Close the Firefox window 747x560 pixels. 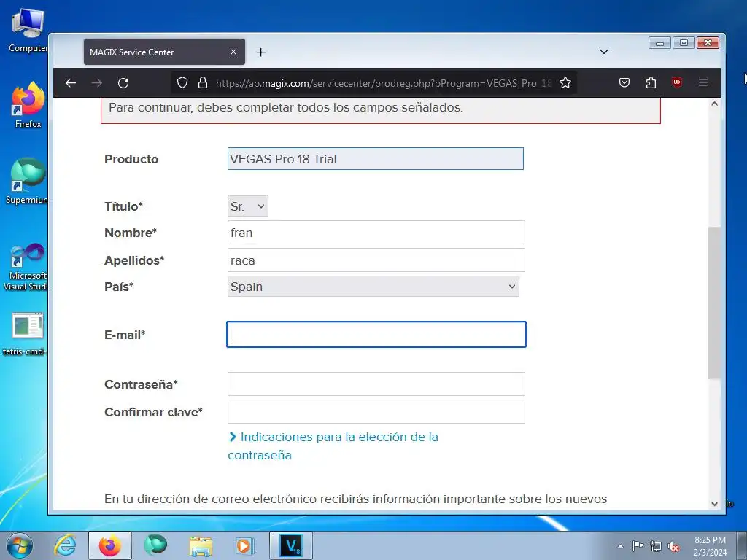[x=708, y=43]
